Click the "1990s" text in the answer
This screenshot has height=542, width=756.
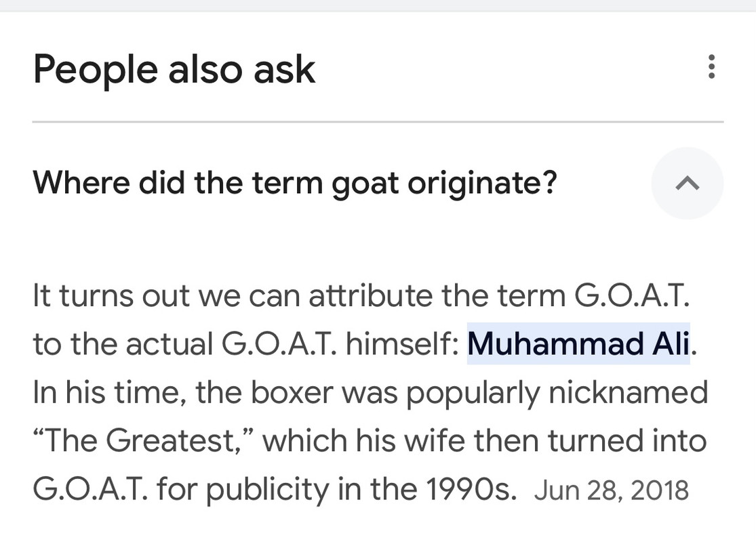coord(476,489)
